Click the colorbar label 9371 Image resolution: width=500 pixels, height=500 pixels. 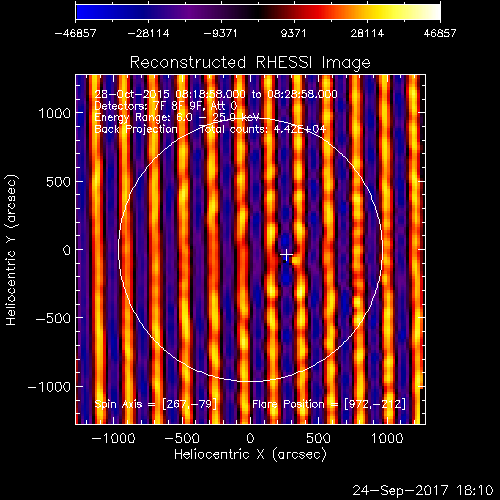293,33
